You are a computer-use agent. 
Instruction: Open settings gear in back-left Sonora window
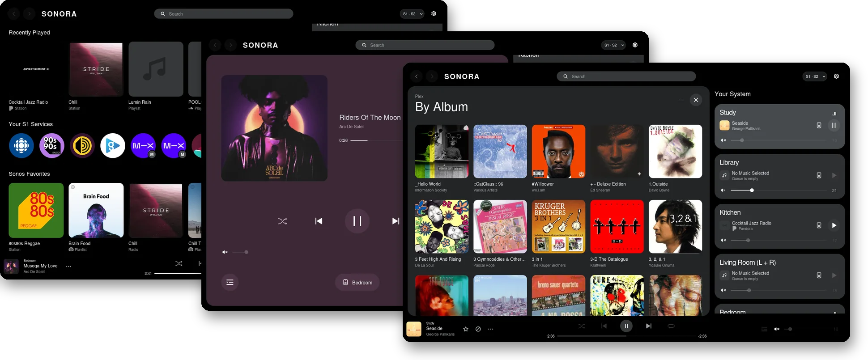coord(434,14)
